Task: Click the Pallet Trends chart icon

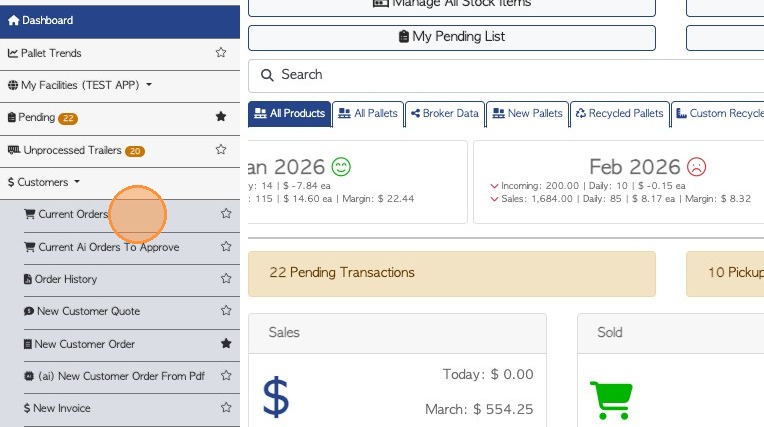Action: point(13,53)
